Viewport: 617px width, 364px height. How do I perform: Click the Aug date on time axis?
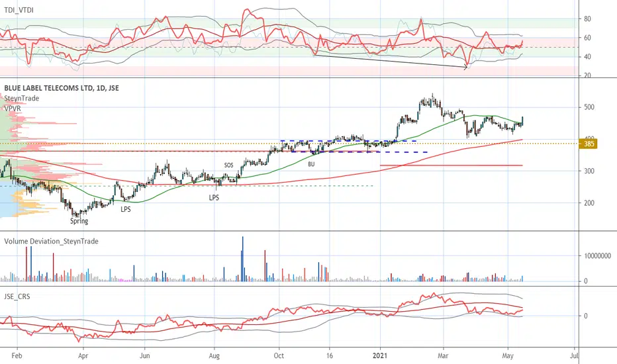[214, 356]
